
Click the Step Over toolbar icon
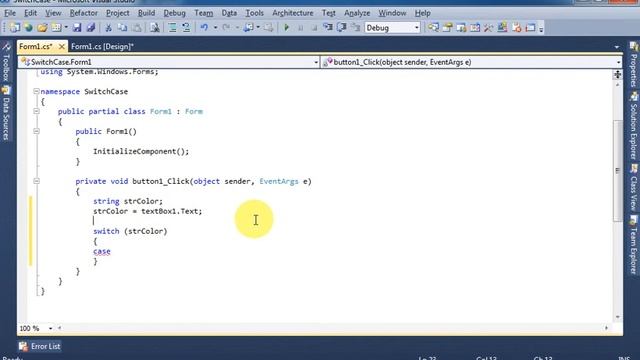tap(342, 28)
